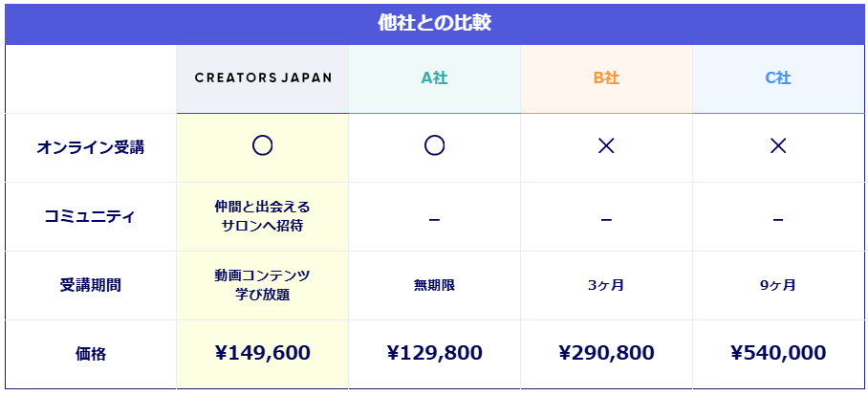The width and height of the screenshot is (868, 396).
Task: Click the circle icon under A社
Action: [x=435, y=145]
